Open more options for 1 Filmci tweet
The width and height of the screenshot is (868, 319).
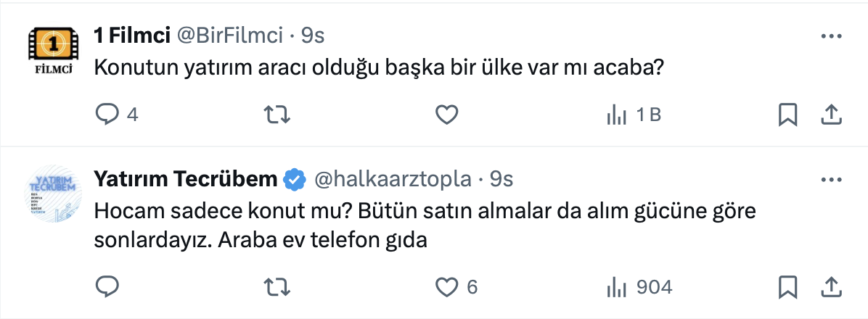830,36
